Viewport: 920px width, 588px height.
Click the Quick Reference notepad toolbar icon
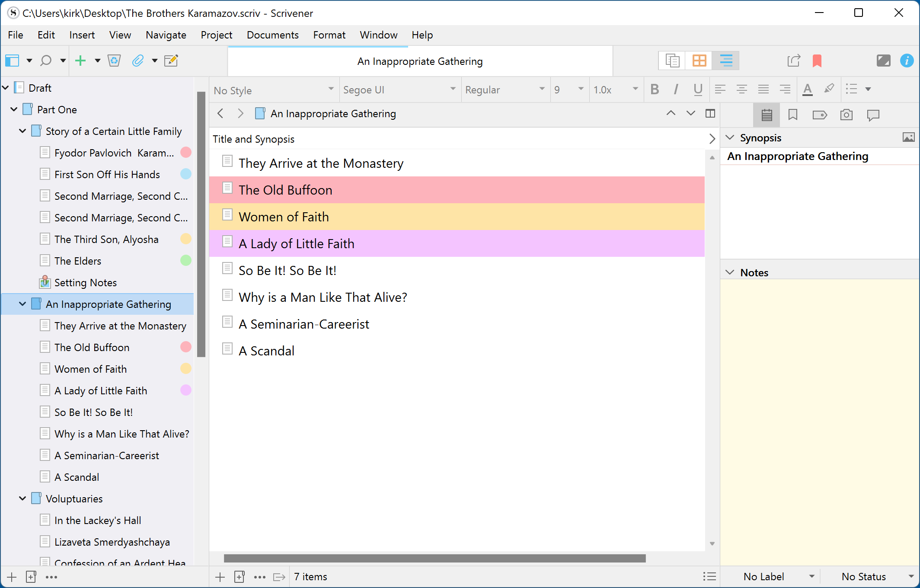(171, 61)
